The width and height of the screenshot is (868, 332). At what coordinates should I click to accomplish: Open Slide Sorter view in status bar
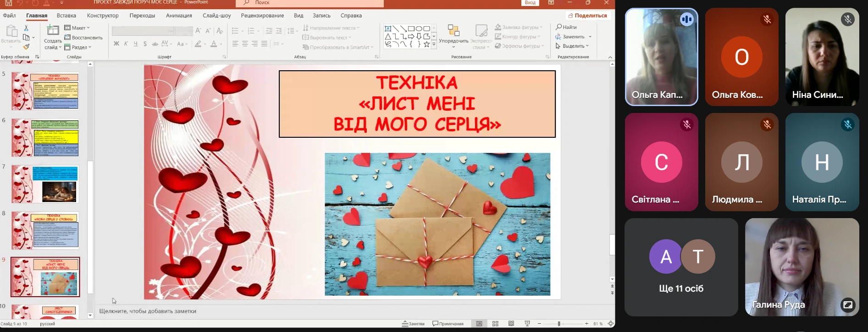pyautogui.click(x=495, y=324)
